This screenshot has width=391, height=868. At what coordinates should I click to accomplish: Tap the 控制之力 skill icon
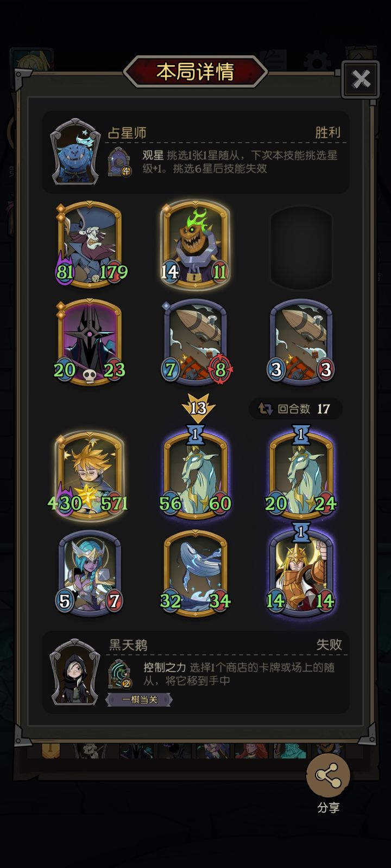(x=119, y=674)
